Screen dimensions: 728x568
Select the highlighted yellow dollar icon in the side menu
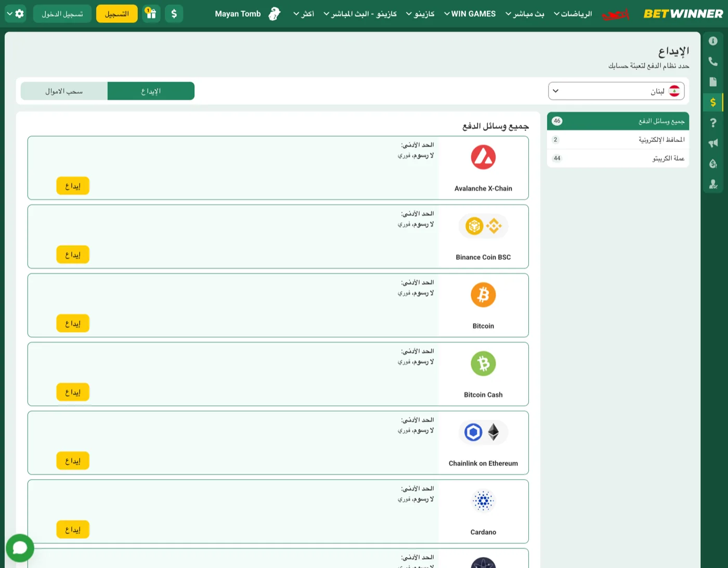[713, 102]
